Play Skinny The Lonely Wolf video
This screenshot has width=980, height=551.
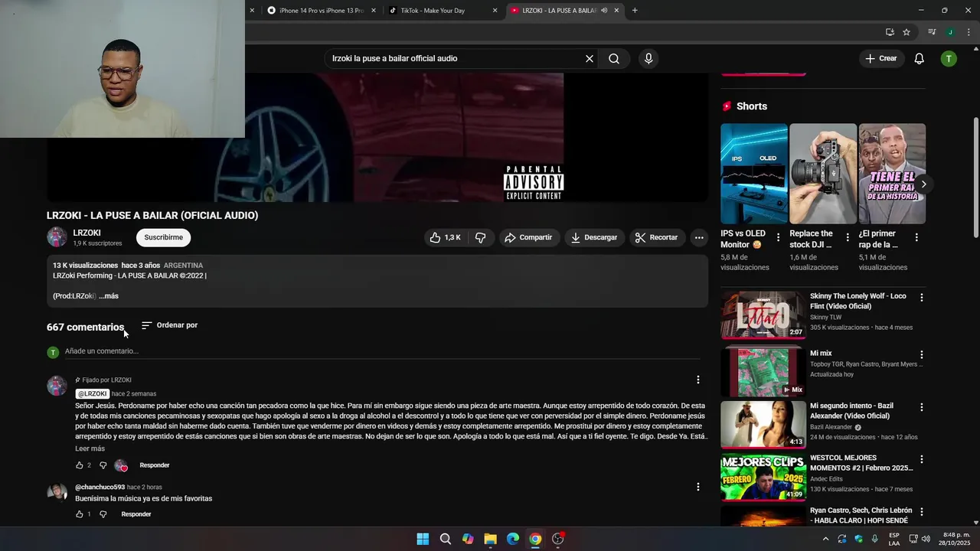pyautogui.click(x=763, y=315)
